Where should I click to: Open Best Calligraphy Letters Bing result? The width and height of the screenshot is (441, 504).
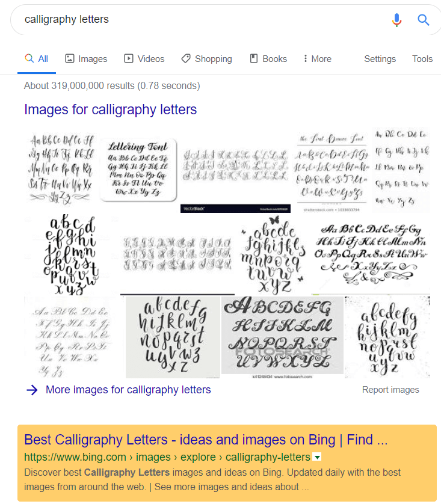(205, 440)
